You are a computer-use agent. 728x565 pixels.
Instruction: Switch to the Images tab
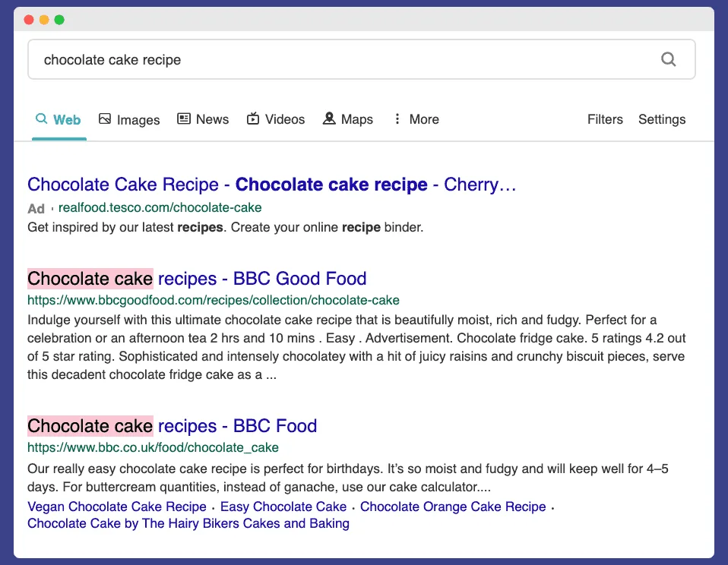point(129,119)
